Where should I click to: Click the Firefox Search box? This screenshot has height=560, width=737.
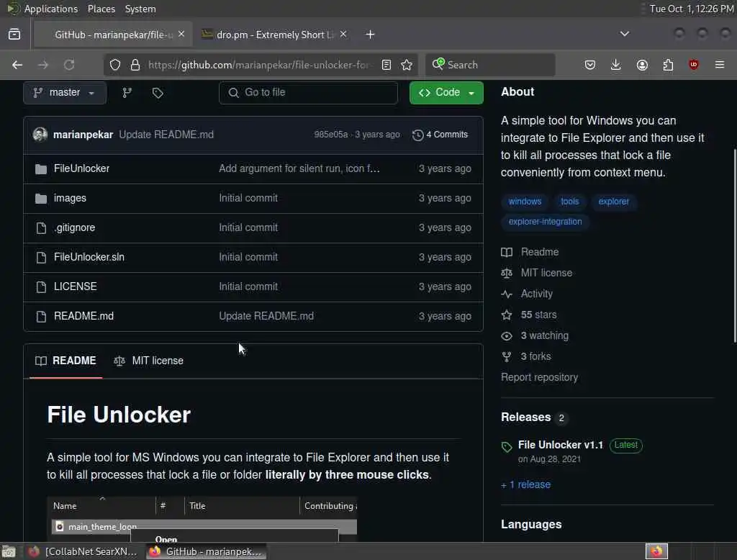490,65
